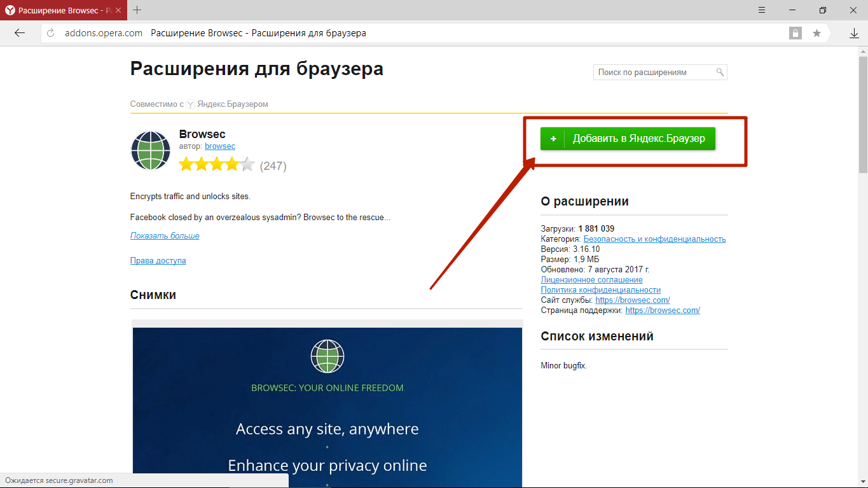
Task: Click the back arrow navigation button
Action: click(x=20, y=33)
